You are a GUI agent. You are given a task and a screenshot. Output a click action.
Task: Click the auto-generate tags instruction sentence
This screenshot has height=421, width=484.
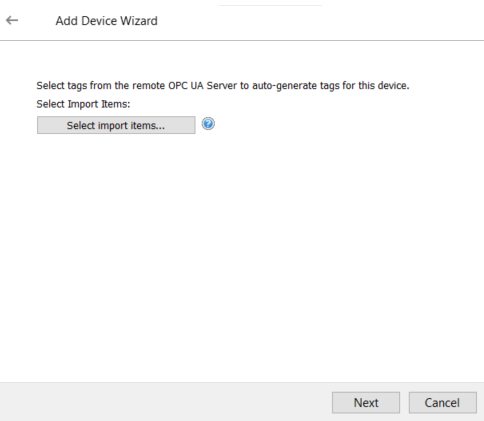(223, 86)
